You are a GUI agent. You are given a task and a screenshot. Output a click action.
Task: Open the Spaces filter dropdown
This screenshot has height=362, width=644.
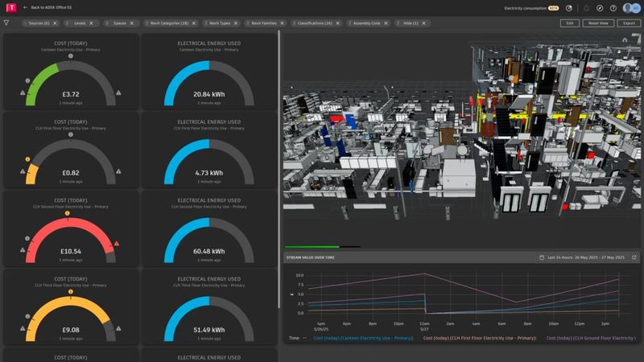pos(120,23)
